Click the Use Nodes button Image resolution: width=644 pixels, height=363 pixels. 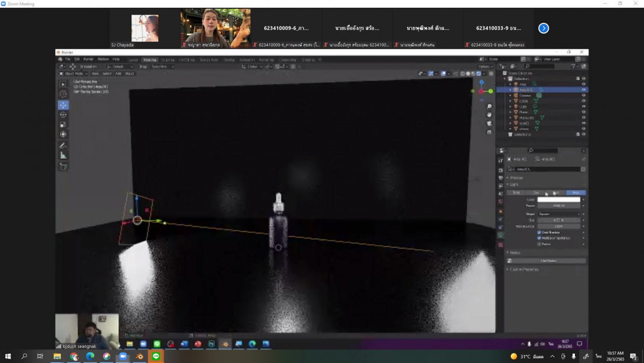coord(548,261)
